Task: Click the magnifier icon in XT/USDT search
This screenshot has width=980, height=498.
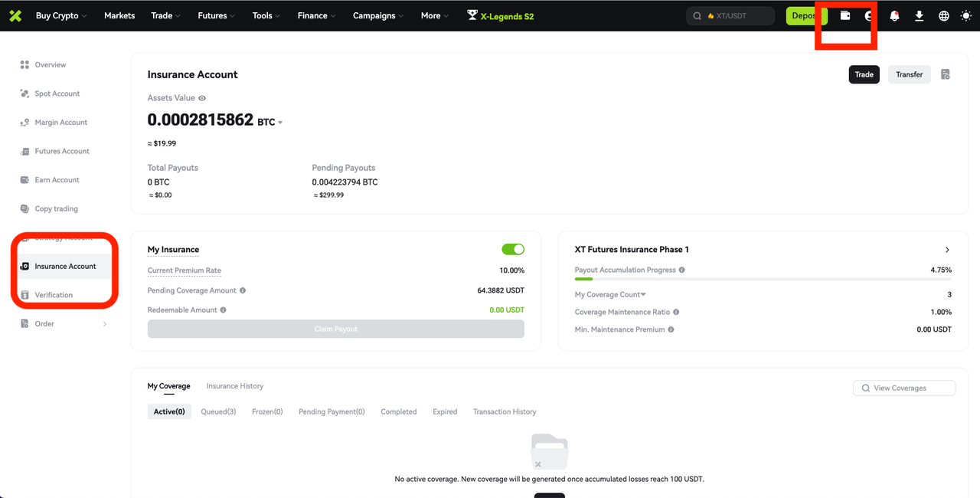Action: [697, 15]
